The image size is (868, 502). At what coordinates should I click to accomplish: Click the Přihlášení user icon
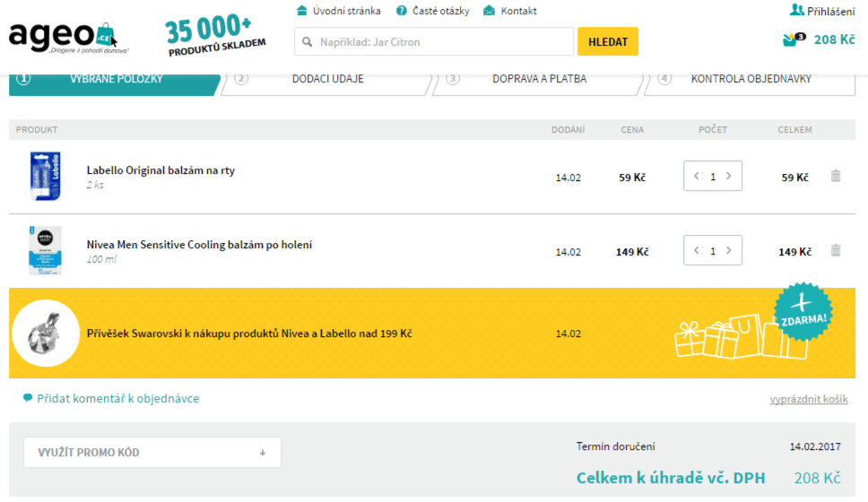[x=796, y=10]
